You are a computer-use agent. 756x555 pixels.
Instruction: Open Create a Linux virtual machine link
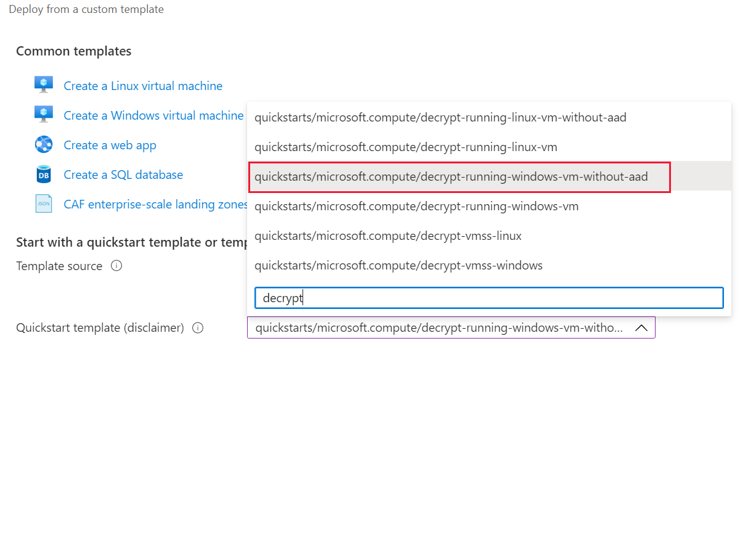pos(143,86)
